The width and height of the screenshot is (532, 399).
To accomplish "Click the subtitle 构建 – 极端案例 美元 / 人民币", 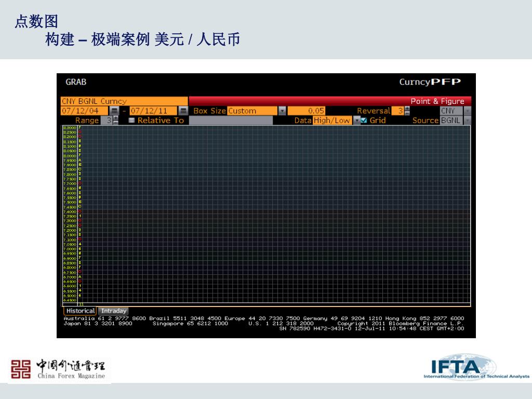I will tap(142, 39).
